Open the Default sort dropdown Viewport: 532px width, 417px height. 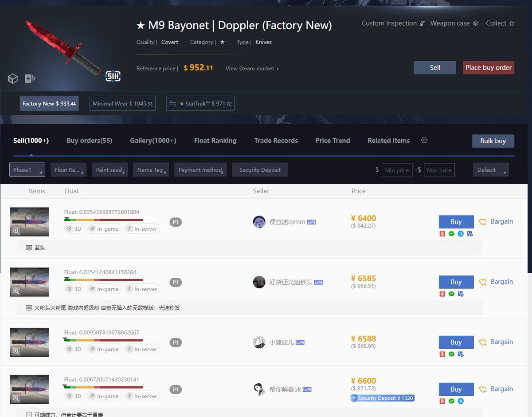(491, 170)
